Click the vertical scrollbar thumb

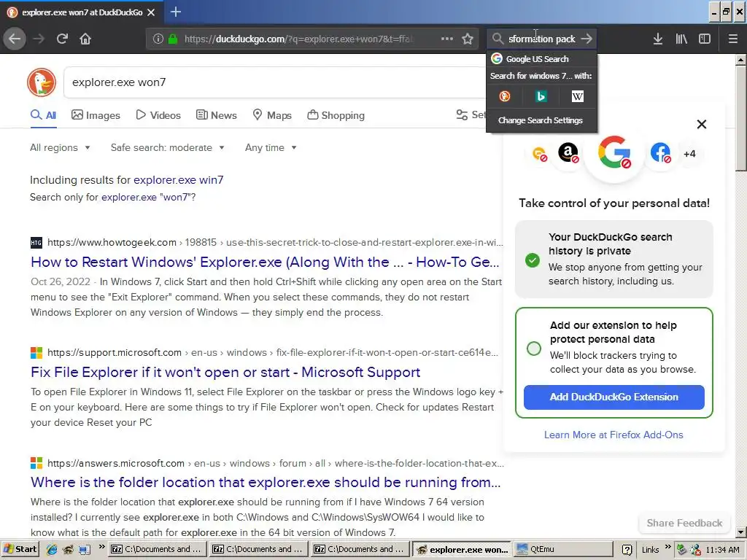pos(740,117)
